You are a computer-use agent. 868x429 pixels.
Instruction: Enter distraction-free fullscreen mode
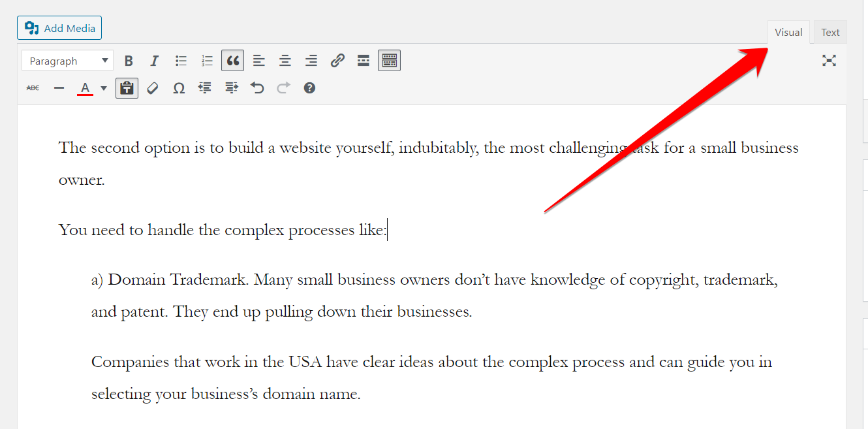(x=829, y=61)
